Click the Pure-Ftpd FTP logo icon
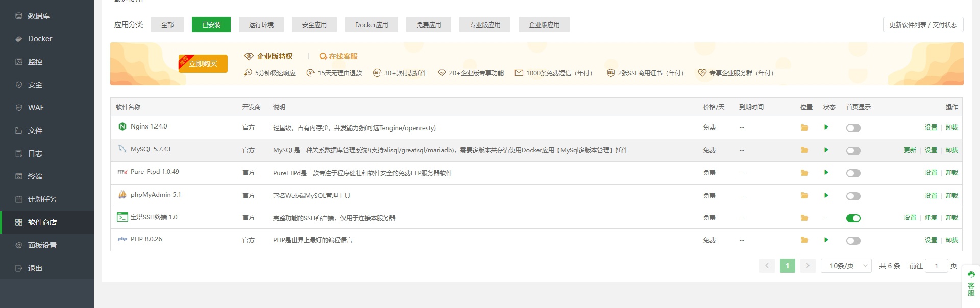 click(122, 172)
